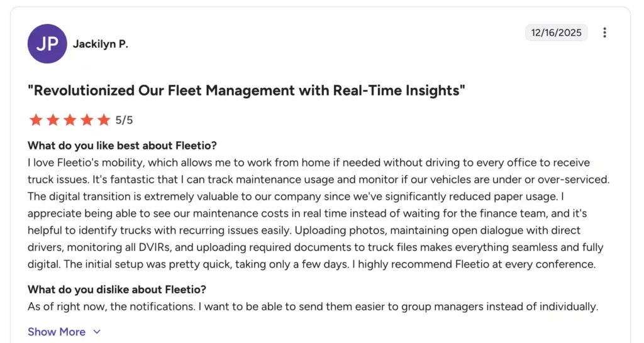The width and height of the screenshot is (644, 343).
Task: Open reviewer Jackilyn P.'s name
Action: point(101,44)
